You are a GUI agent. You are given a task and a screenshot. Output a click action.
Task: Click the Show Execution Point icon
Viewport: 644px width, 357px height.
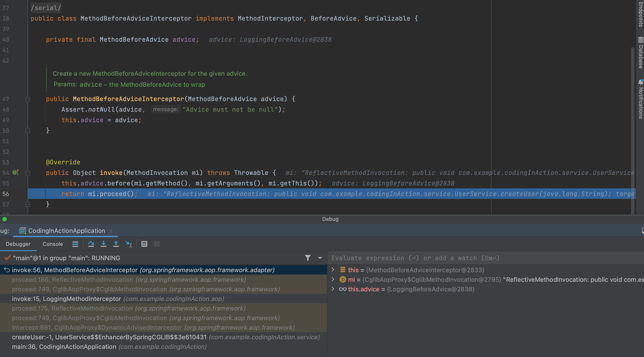point(75,244)
